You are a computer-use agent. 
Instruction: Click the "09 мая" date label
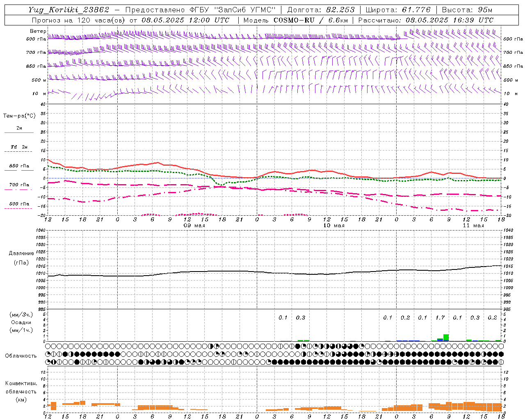pos(194,226)
